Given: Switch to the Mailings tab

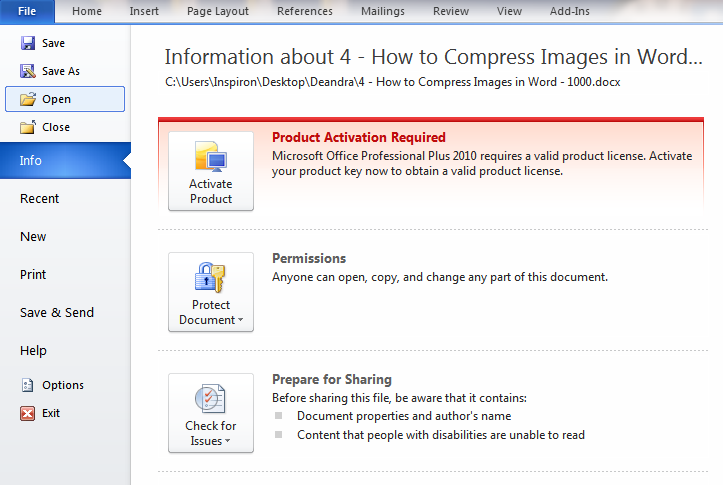Looking at the screenshot, I should 383,12.
